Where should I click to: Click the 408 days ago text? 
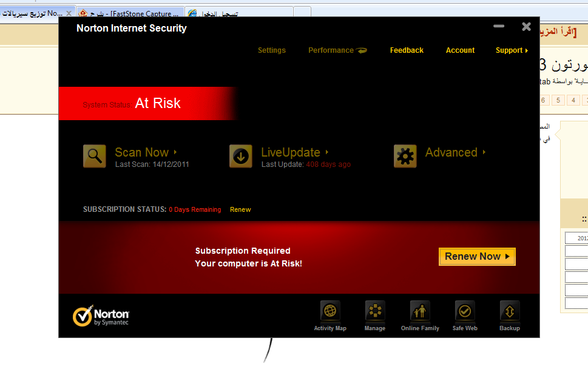328,164
